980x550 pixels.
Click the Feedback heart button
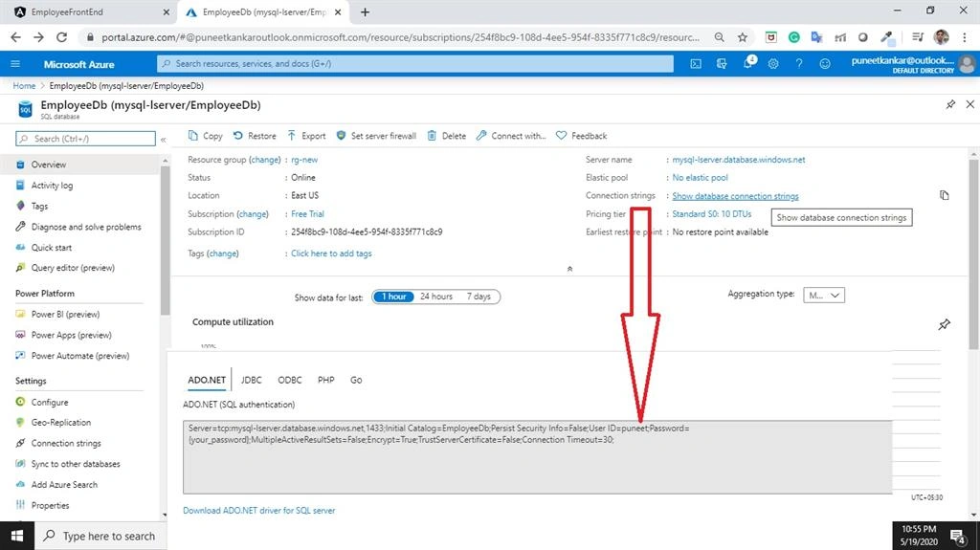581,136
